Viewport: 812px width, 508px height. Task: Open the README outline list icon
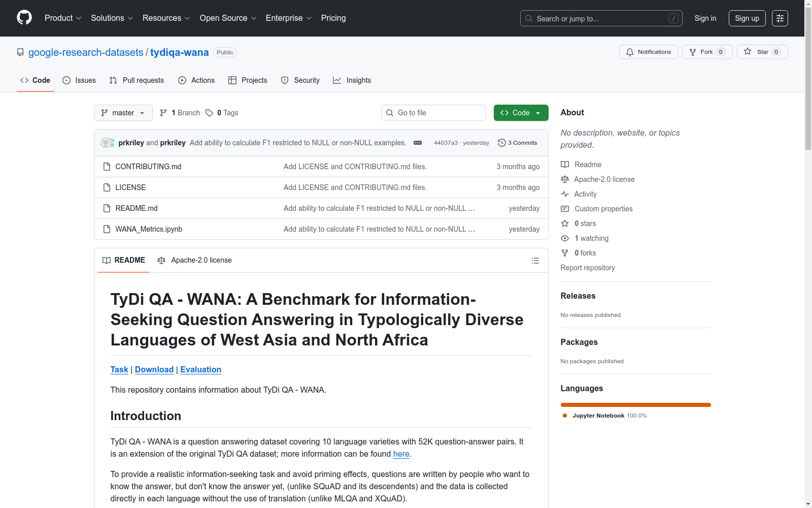(535, 261)
